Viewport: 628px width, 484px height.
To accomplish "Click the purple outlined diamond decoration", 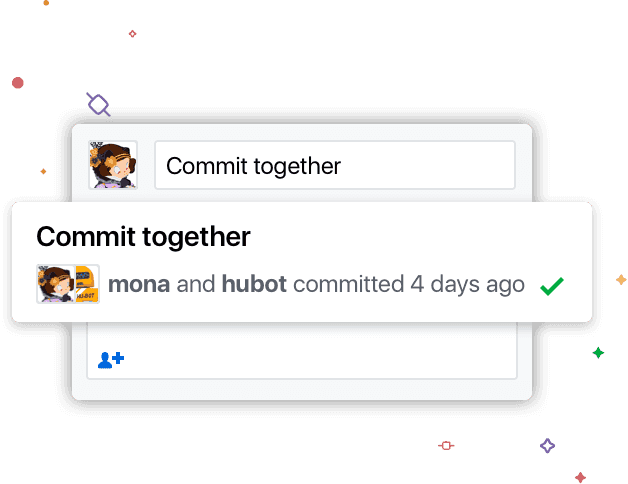I will pos(547,445).
